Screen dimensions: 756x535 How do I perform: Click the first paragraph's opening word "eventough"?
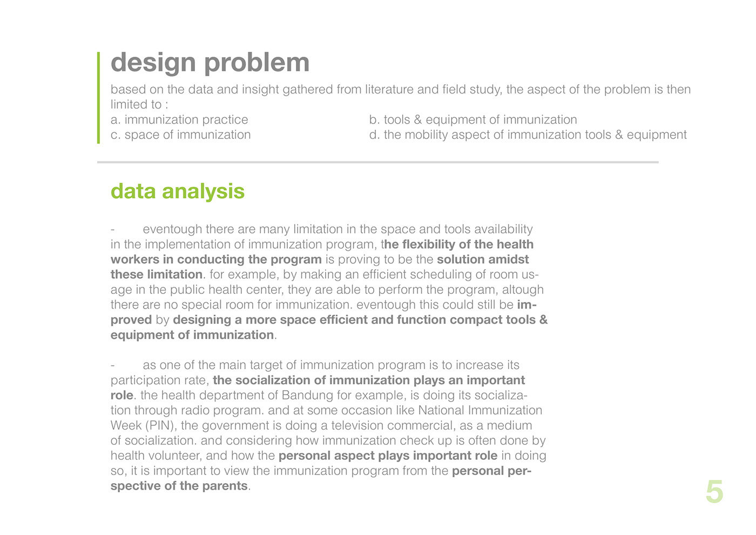pyautogui.click(x=172, y=229)
